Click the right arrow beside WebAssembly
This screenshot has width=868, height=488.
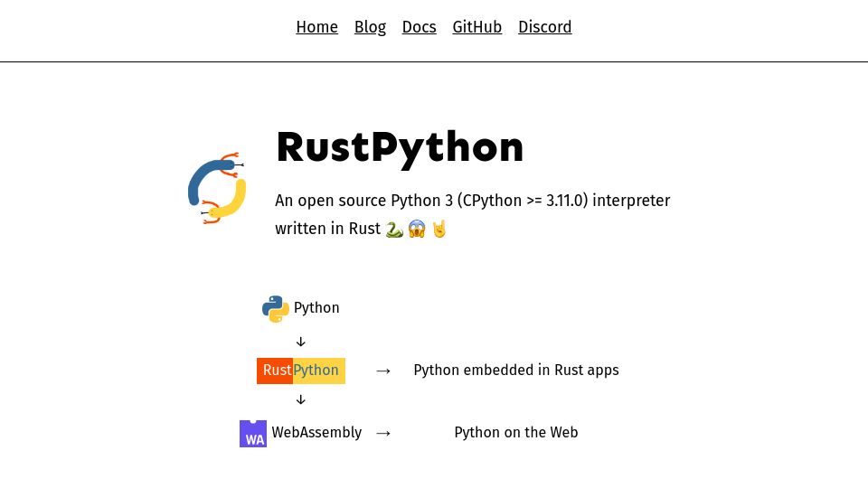383,433
